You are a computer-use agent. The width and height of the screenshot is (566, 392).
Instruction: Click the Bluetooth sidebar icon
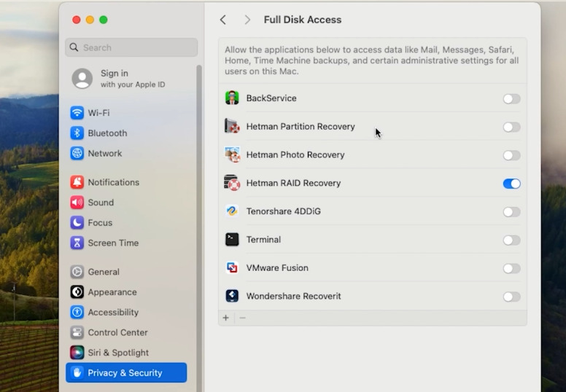(x=77, y=133)
